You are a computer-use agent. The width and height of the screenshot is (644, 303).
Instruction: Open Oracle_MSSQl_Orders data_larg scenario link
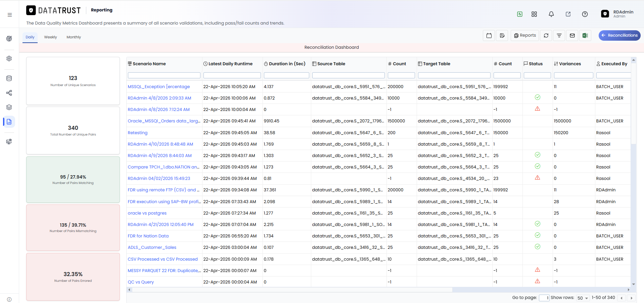click(x=164, y=121)
